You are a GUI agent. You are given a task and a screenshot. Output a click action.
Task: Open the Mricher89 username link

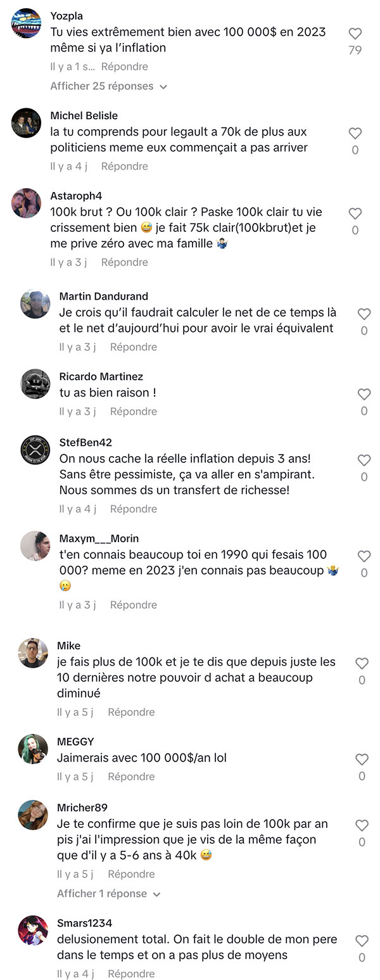pos(82,808)
